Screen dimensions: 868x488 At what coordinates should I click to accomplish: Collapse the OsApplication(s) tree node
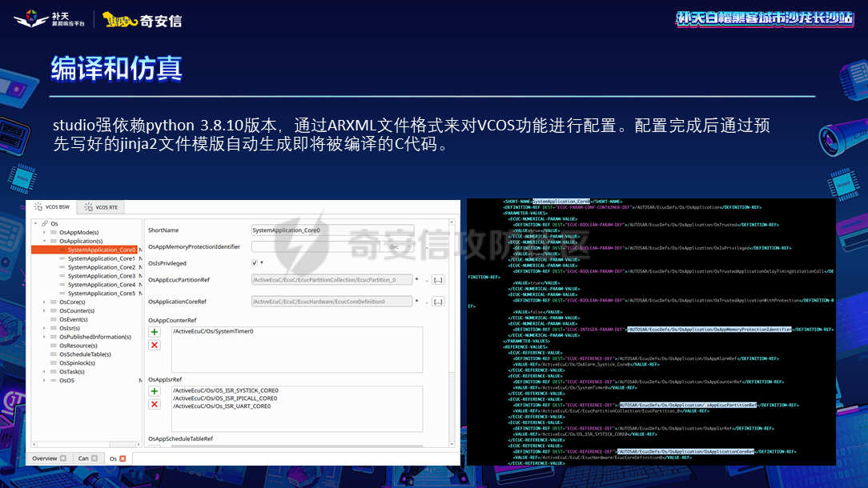coord(45,241)
